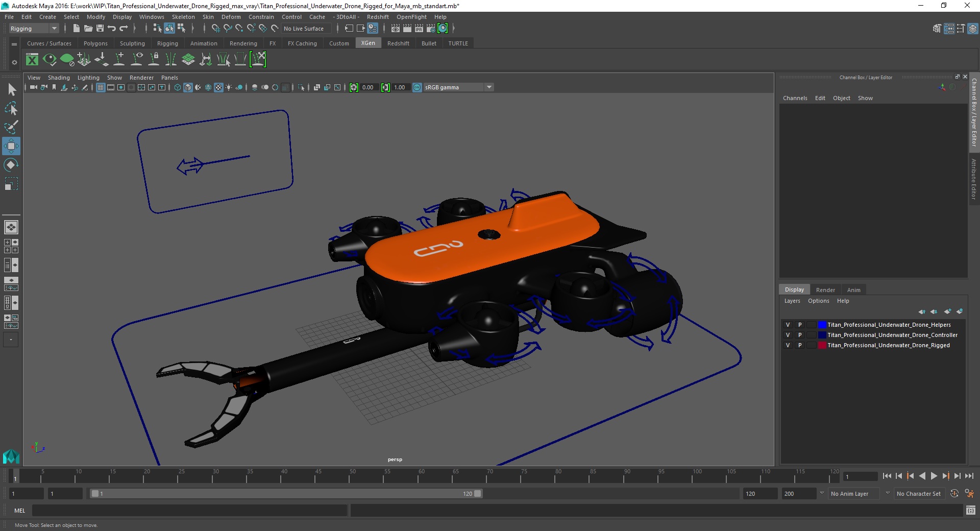
Task: Click the New Scene icon
Action: (76, 29)
